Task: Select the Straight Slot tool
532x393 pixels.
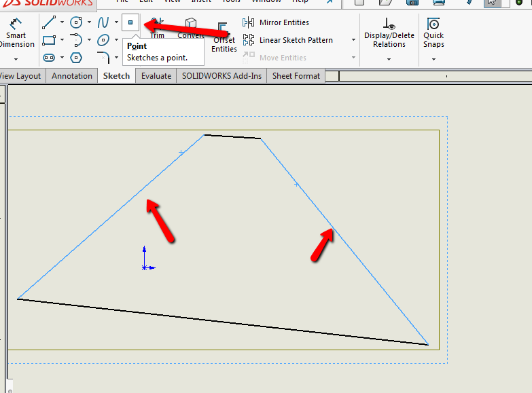Action: tap(49, 58)
